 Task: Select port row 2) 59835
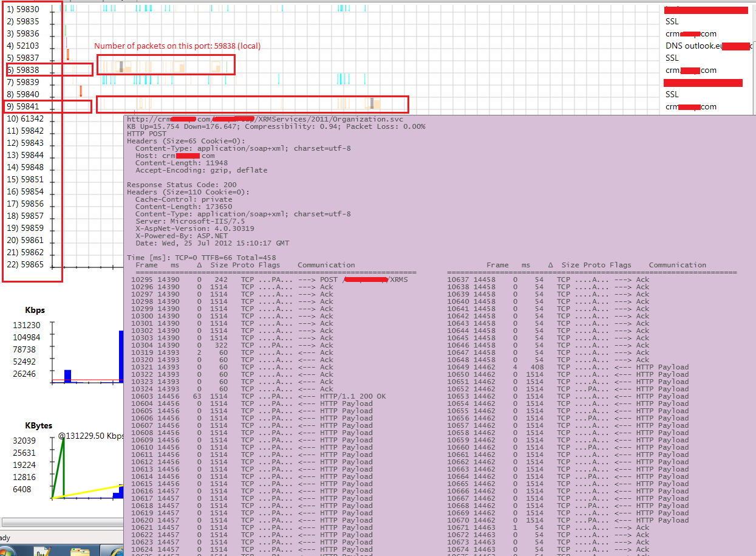point(23,21)
